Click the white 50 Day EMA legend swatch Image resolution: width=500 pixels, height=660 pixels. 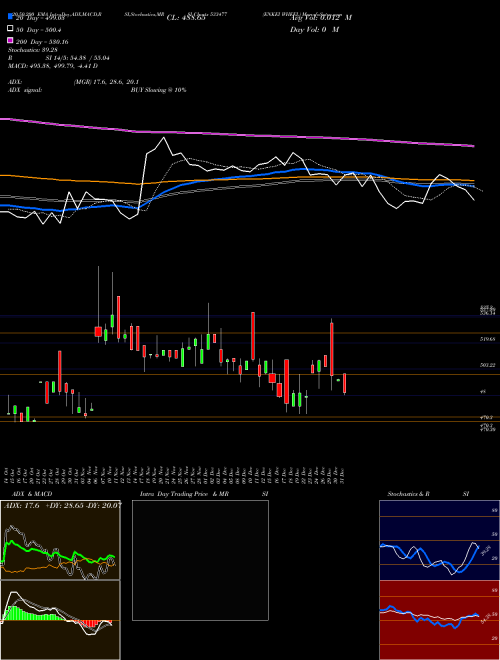[x=10, y=29]
